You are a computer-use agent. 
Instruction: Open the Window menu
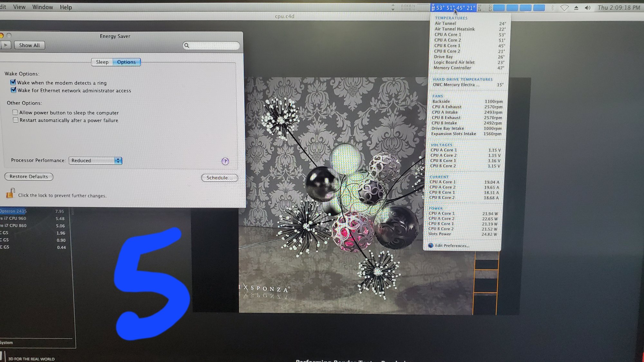pos(43,7)
